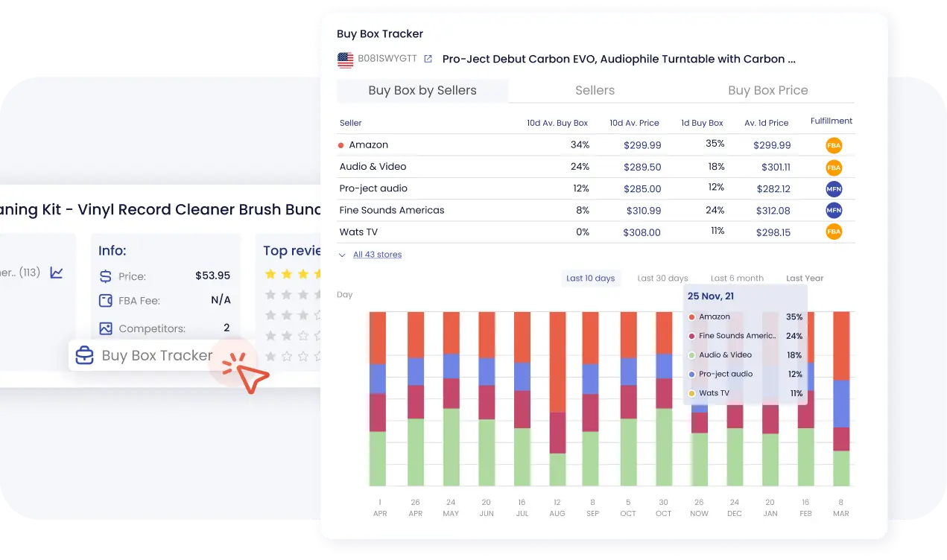The image size is (947, 560).
Task: Open the sales trend chart icon
Action: 57,273
